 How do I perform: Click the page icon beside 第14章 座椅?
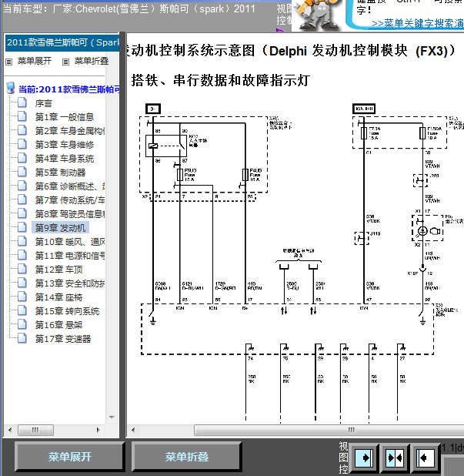22,297
